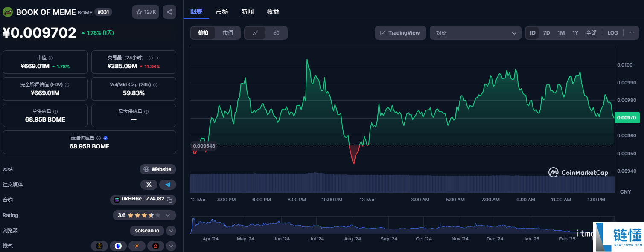Toggle chart to 价格 (price) mode

(x=203, y=33)
